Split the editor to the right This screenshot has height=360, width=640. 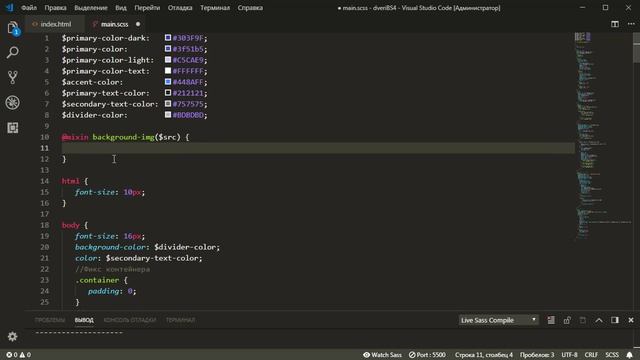pos(615,24)
